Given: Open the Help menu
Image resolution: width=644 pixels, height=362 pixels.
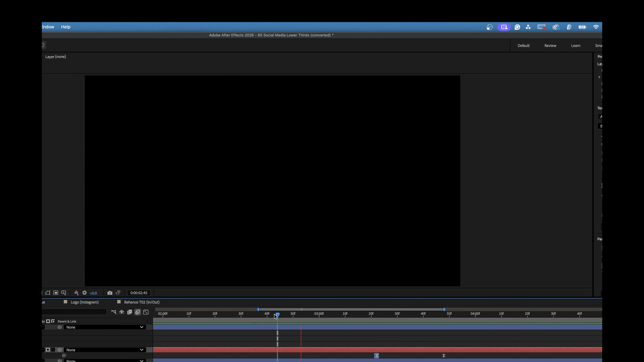Looking at the screenshot, I should 66,27.
